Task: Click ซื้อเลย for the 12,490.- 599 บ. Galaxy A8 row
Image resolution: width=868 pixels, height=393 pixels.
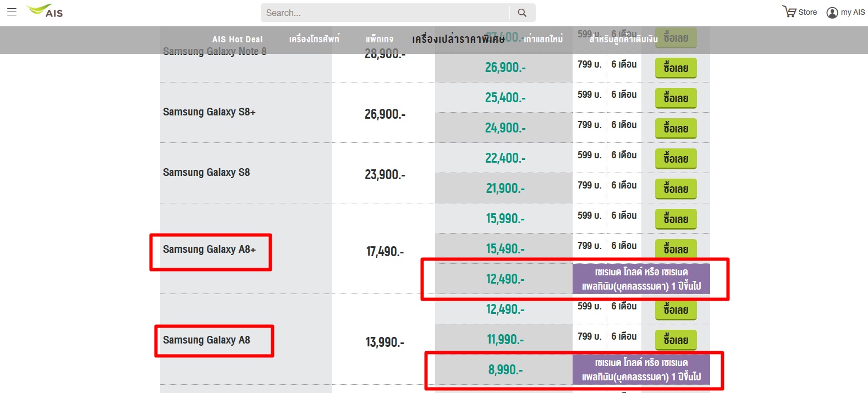Action: pos(675,310)
